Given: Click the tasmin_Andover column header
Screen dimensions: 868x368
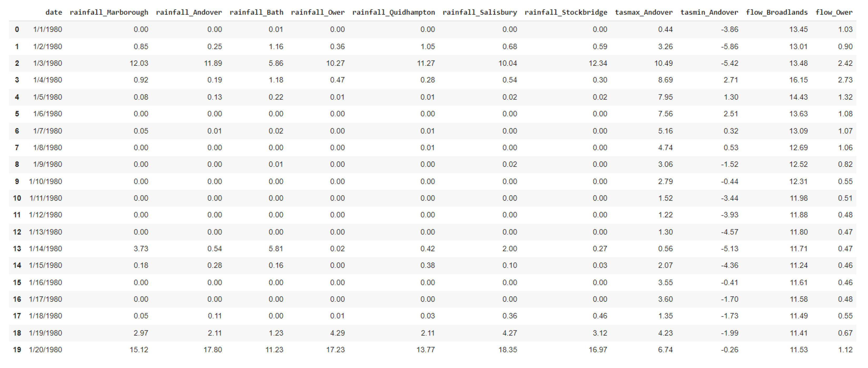Looking at the screenshot, I should pyautogui.click(x=709, y=12).
